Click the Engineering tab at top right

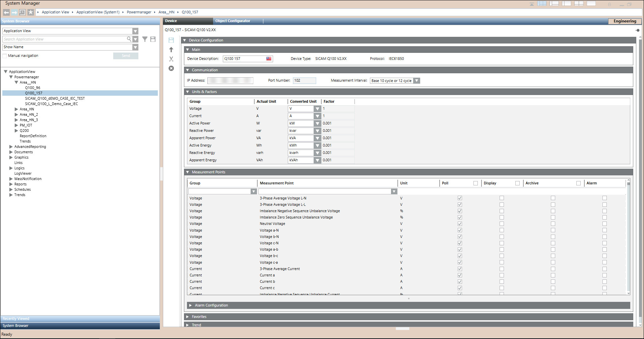(625, 21)
